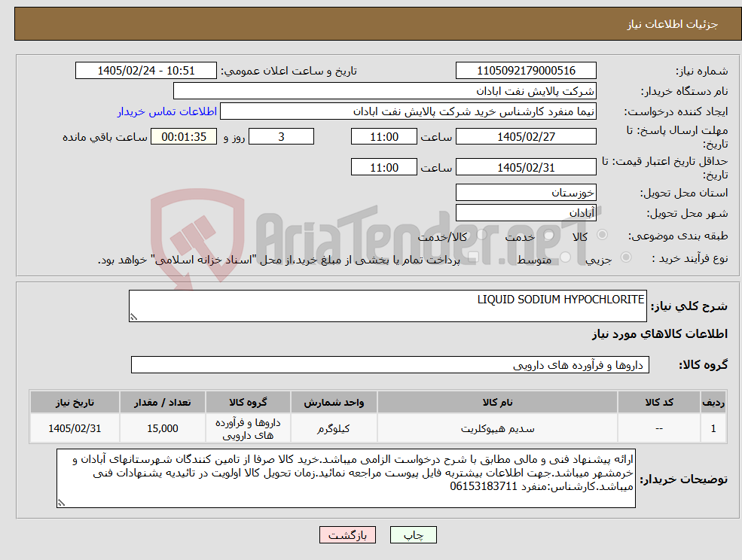
Task: Open the buyer contact info link
Action: point(167,111)
